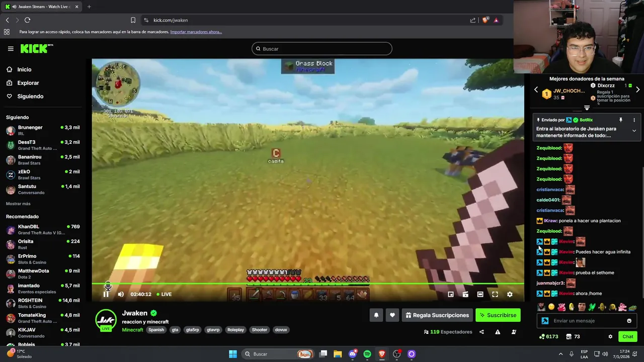Screen dimensions: 644x362
Task: Click Regala Suscripciones button
Action: (x=437, y=315)
